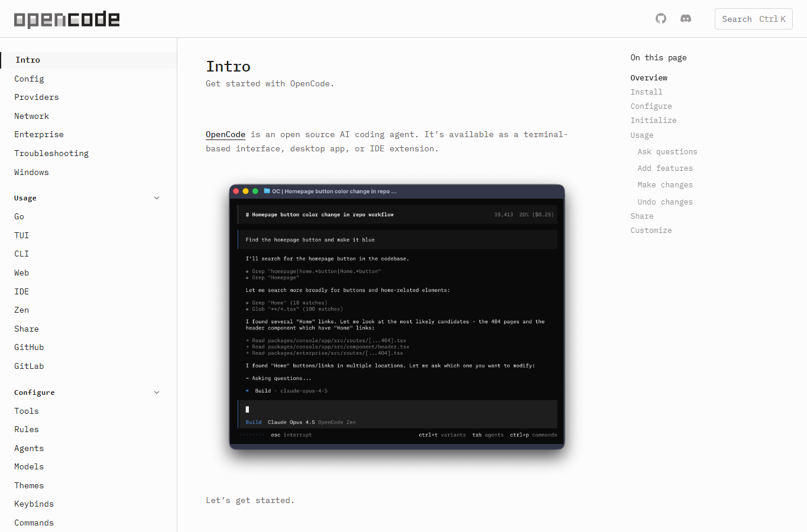Open the Enterprise sidebar page
This screenshot has width=807, height=532.
point(39,134)
